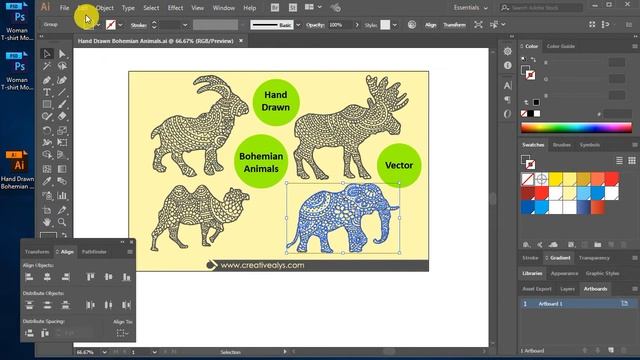640x360 pixels.
Task: Open the Opacity slider arrow
Action: point(357,25)
